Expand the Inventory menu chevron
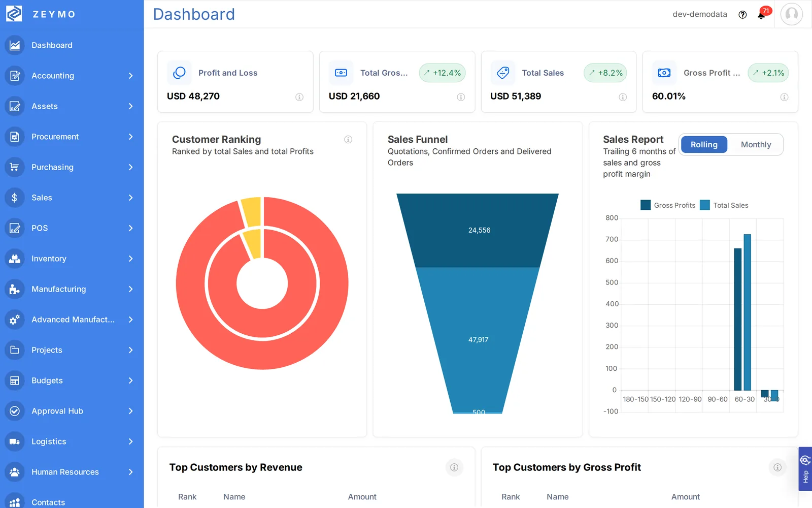 pos(130,259)
